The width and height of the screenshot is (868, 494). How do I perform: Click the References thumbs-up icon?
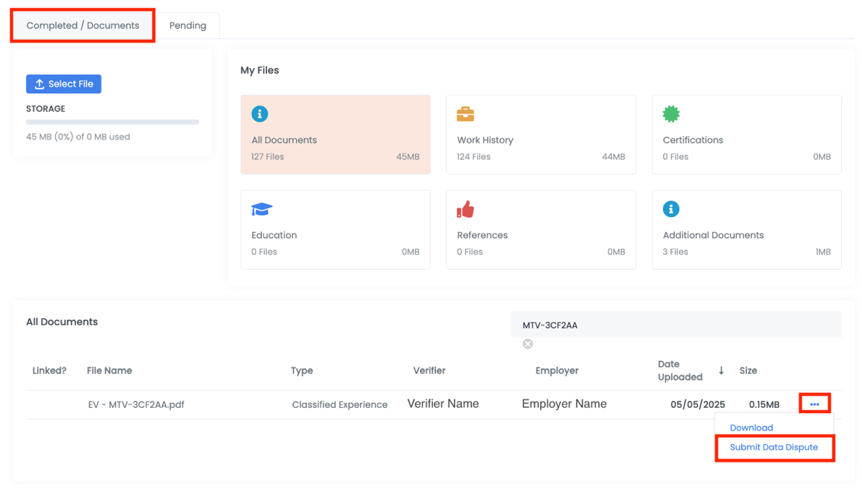click(x=465, y=209)
